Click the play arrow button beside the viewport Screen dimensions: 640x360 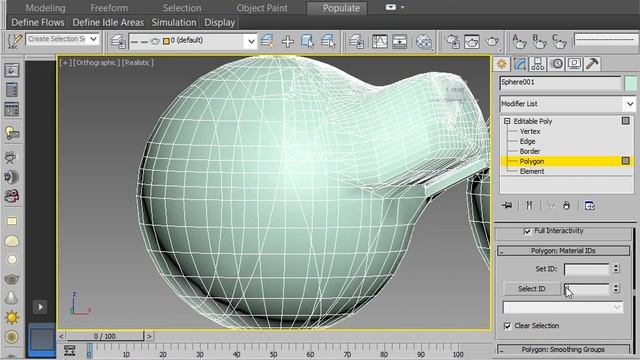point(40,307)
